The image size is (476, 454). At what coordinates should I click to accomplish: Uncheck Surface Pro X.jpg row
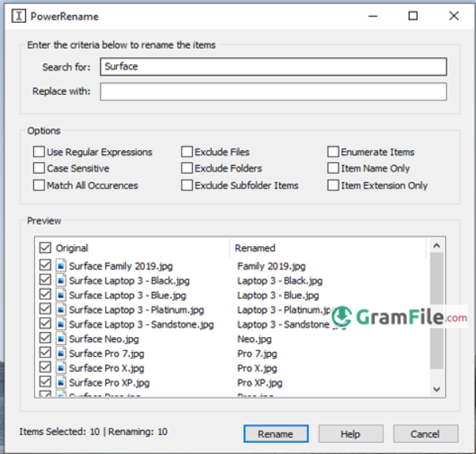[x=45, y=367]
